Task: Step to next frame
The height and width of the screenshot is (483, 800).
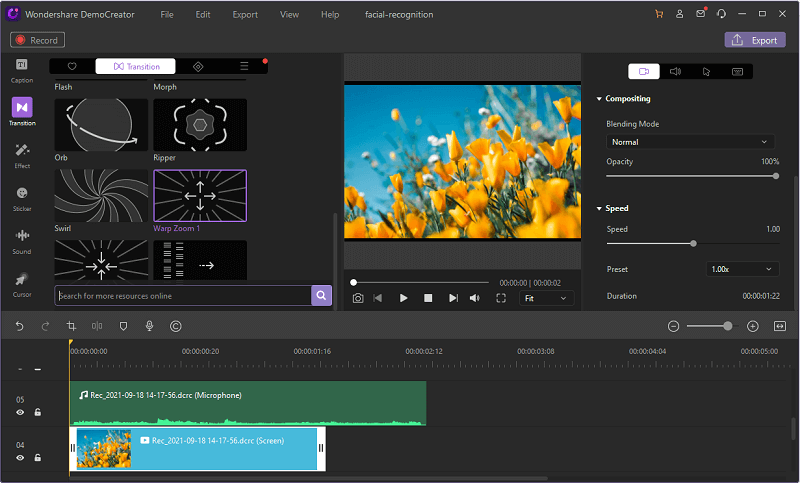Action: (453, 298)
